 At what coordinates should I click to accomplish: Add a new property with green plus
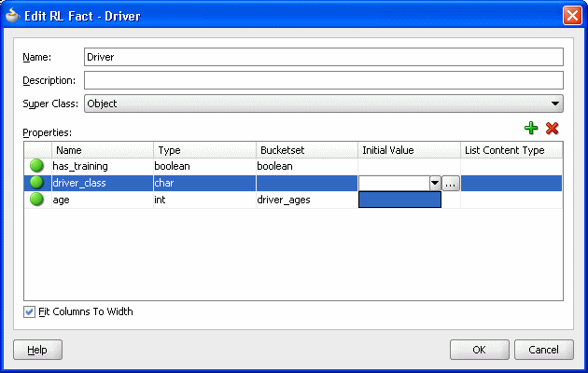531,129
